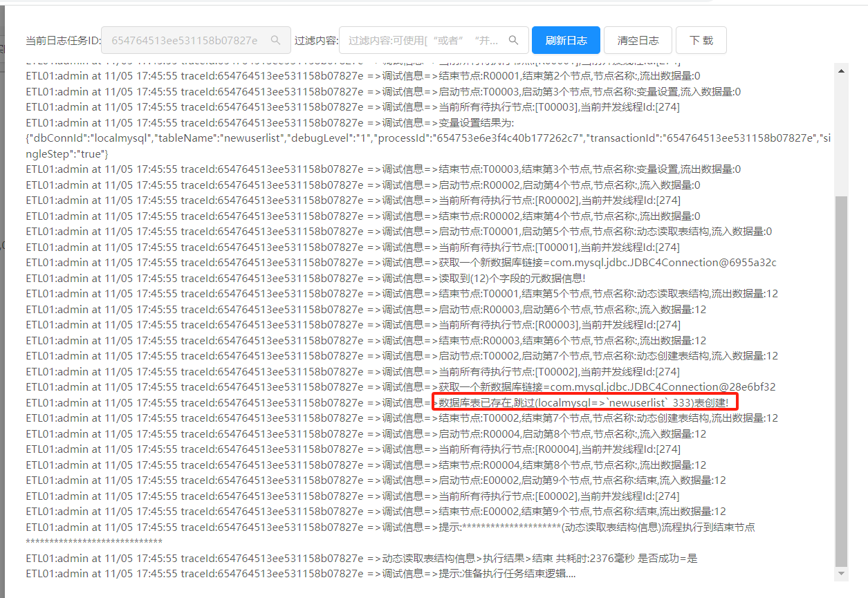Click into the 过滤内容 filter input
This screenshot has height=598, width=868.
click(x=423, y=41)
